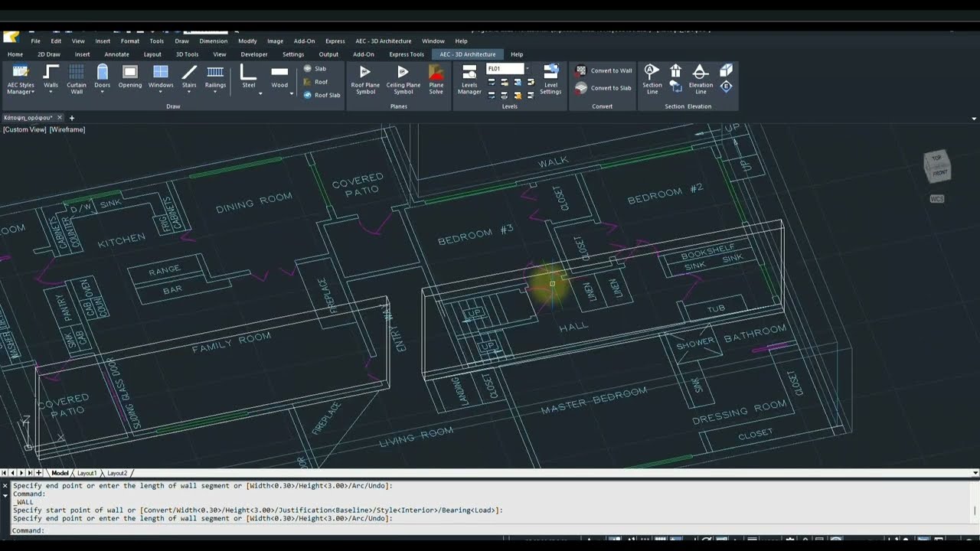
Task: Open Level Settings
Action: [x=550, y=79]
